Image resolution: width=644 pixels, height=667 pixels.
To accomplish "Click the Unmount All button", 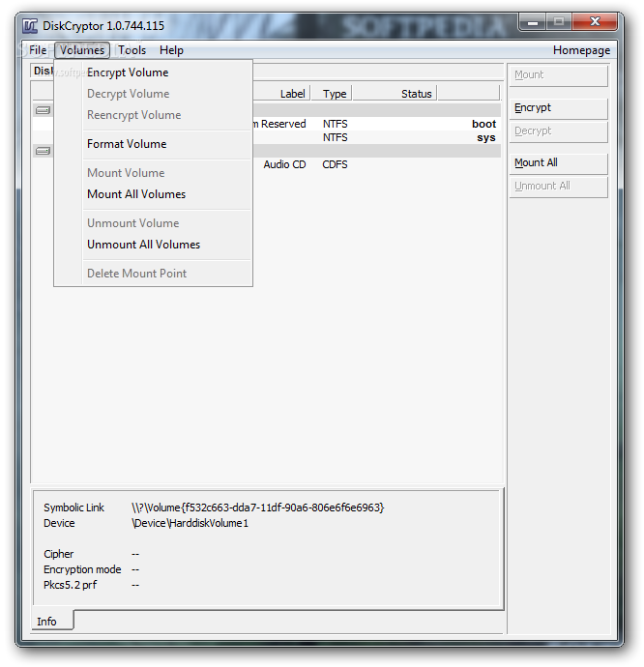I will (559, 187).
